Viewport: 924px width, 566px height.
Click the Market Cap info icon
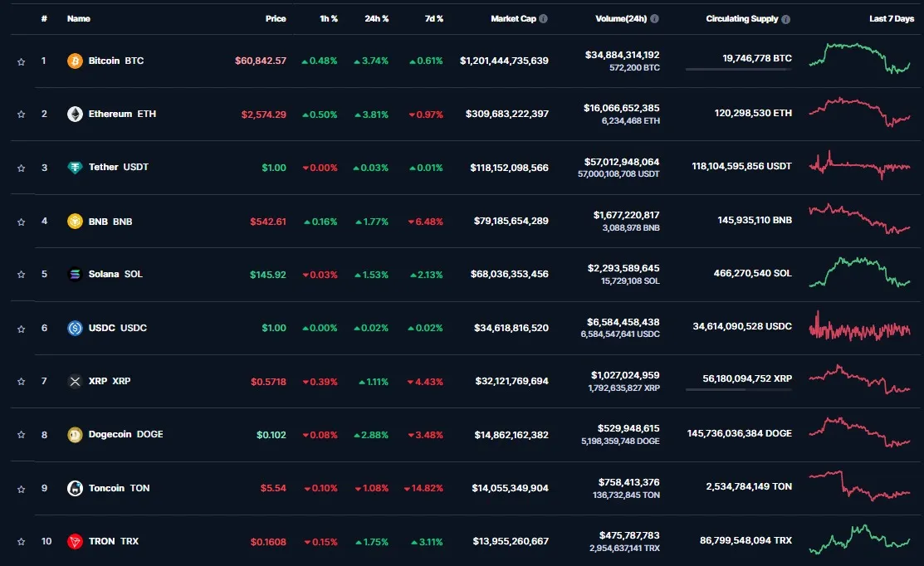(x=543, y=18)
